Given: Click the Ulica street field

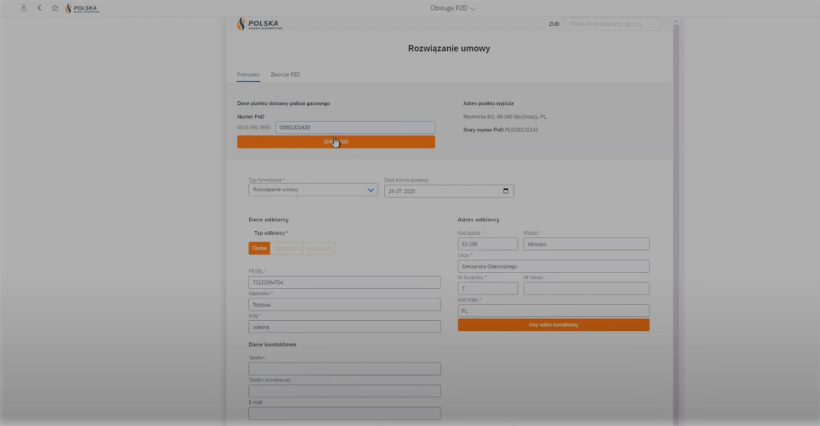Looking at the screenshot, I should click(x=553, y=266).
